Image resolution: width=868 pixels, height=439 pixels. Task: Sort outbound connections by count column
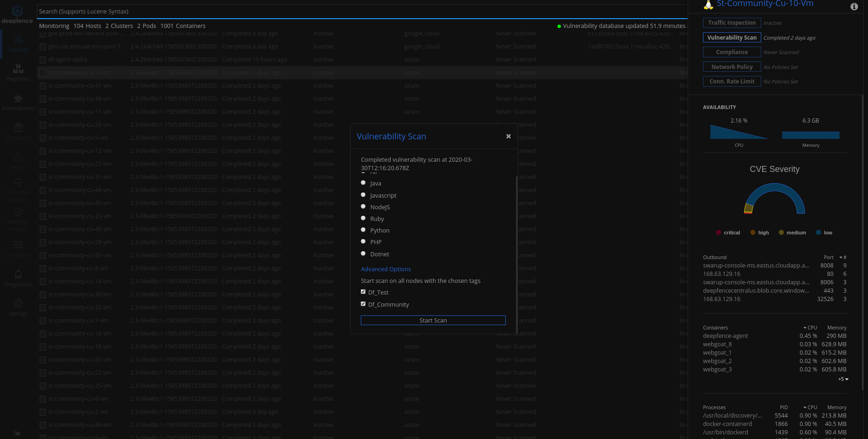pos(843,257)
